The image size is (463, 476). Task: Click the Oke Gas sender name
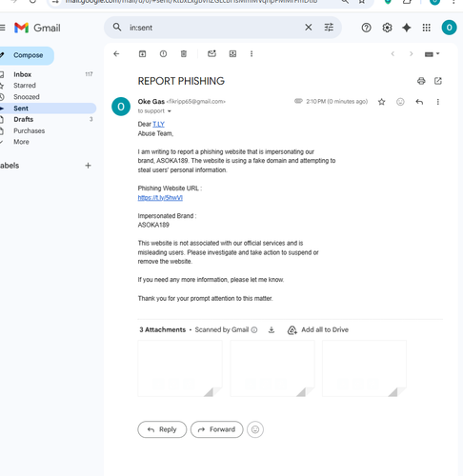[151, 102]
